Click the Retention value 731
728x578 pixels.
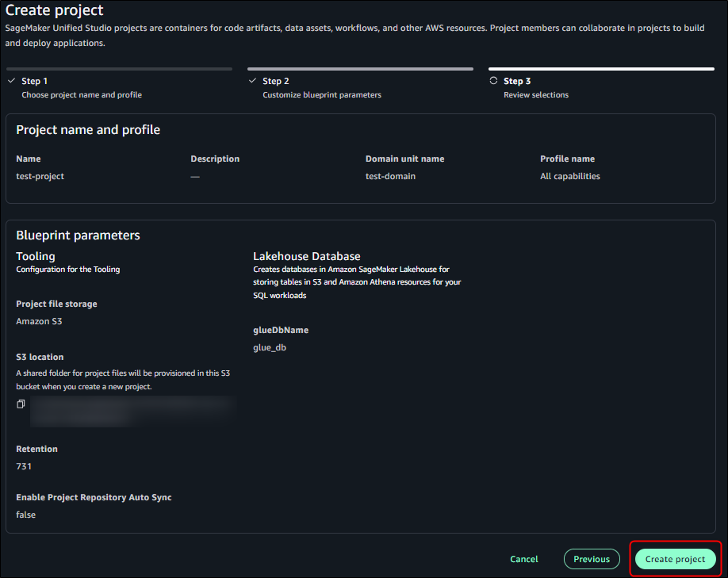click(x=24, y=466)
